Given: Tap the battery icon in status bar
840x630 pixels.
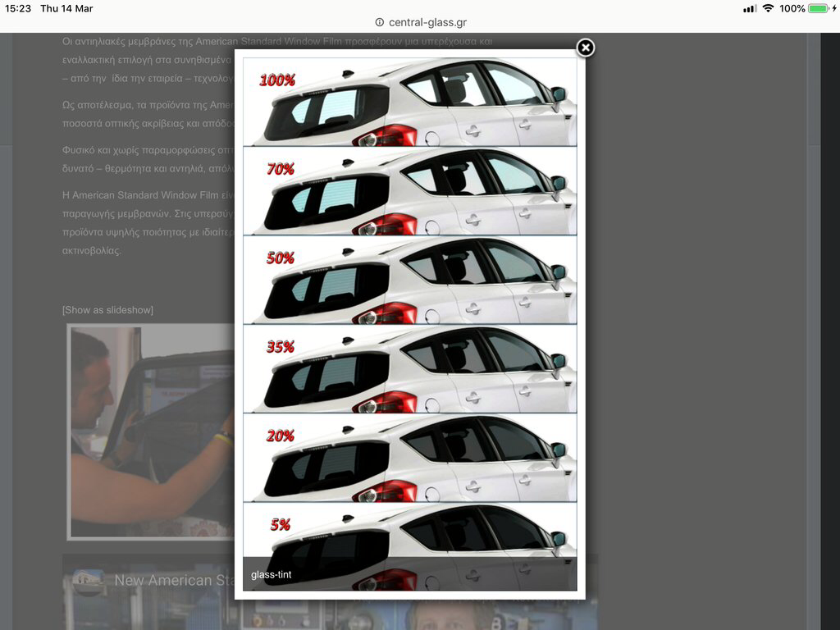Looking at the screenshot, I should [x=818, y=8].
